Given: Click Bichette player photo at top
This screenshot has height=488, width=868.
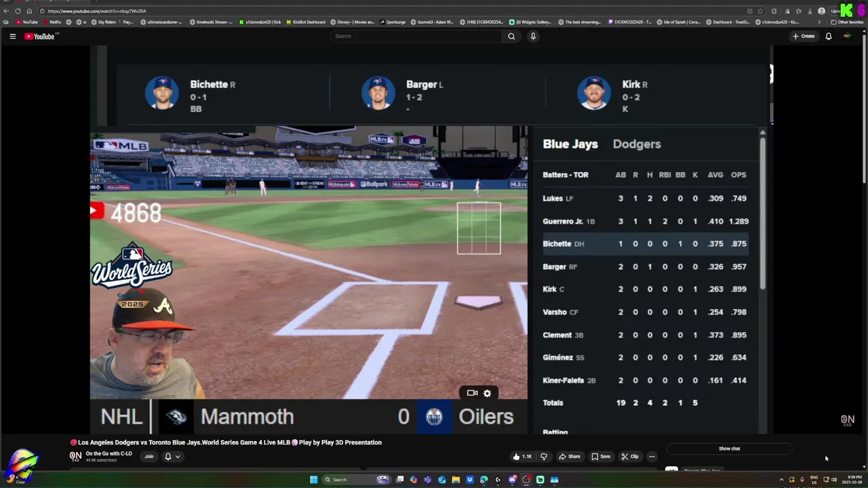Looking at the screenshot, I should [162, 93].
